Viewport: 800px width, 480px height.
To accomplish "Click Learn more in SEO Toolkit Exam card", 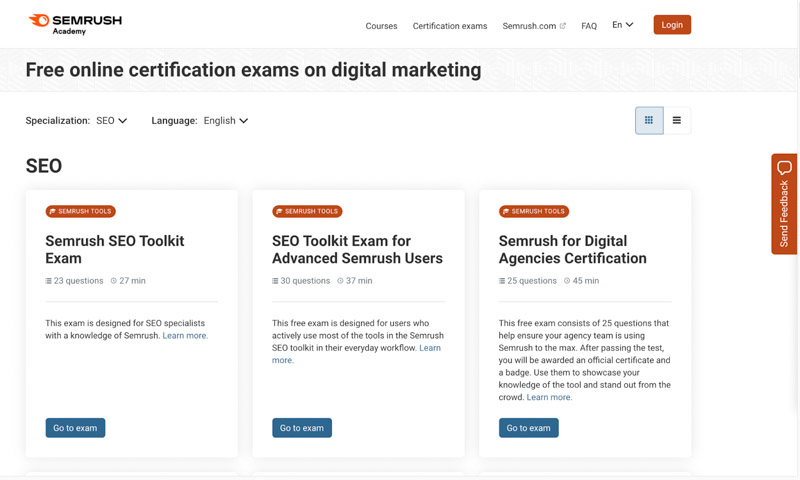I will [x=185, y=336].
